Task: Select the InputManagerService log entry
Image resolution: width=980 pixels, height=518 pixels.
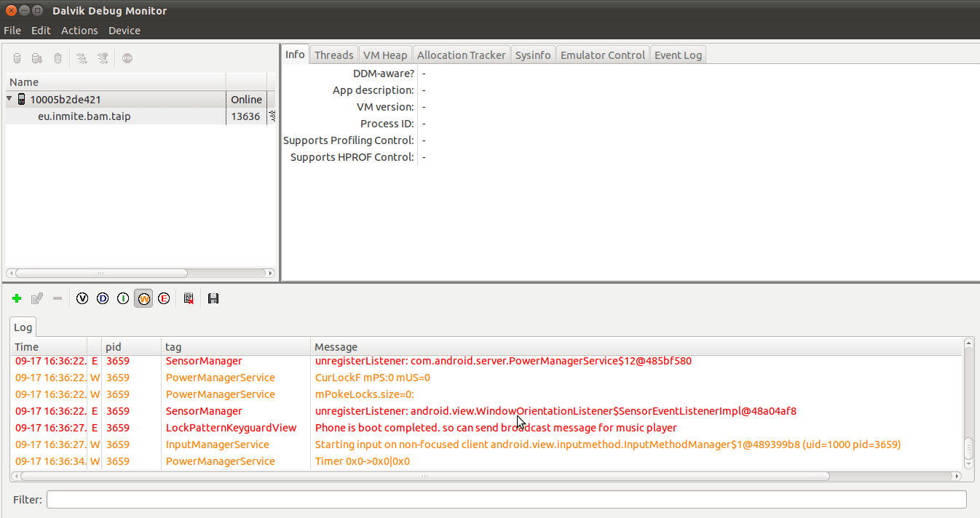Action: tap(487, 445)
